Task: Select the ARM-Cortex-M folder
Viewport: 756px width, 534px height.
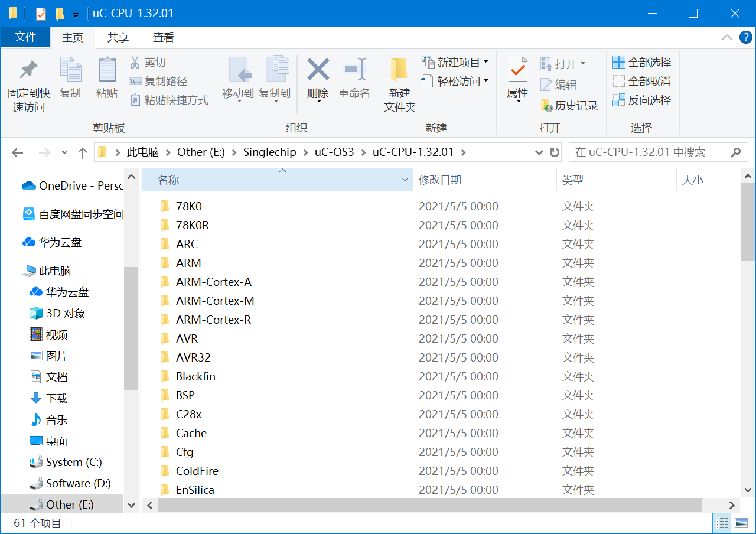Action: tap(215, 301)
